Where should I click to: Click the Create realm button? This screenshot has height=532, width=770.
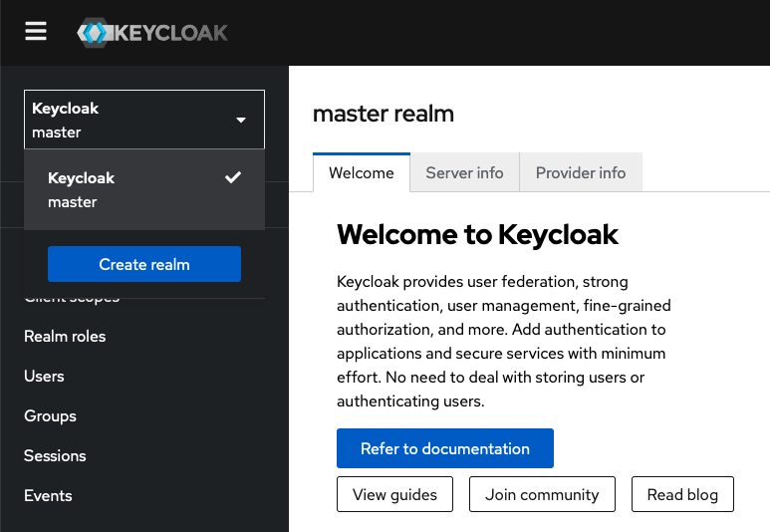click(144, 264)
